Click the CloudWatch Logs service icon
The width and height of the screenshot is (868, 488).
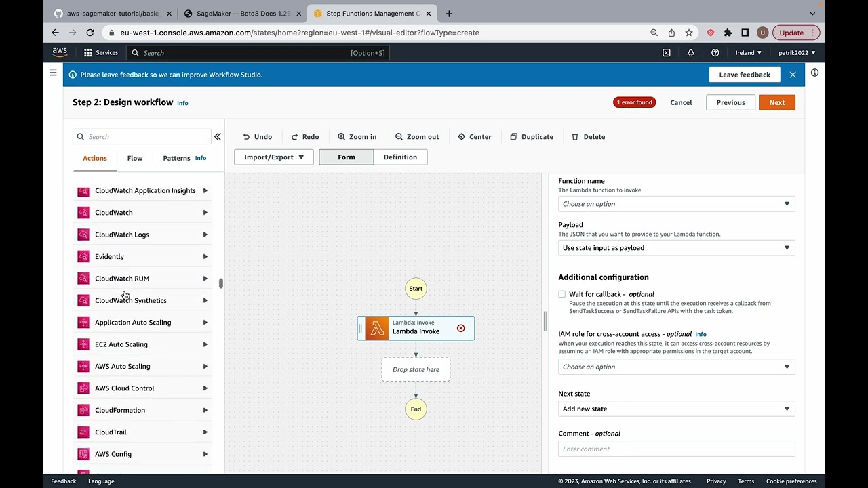83,235
